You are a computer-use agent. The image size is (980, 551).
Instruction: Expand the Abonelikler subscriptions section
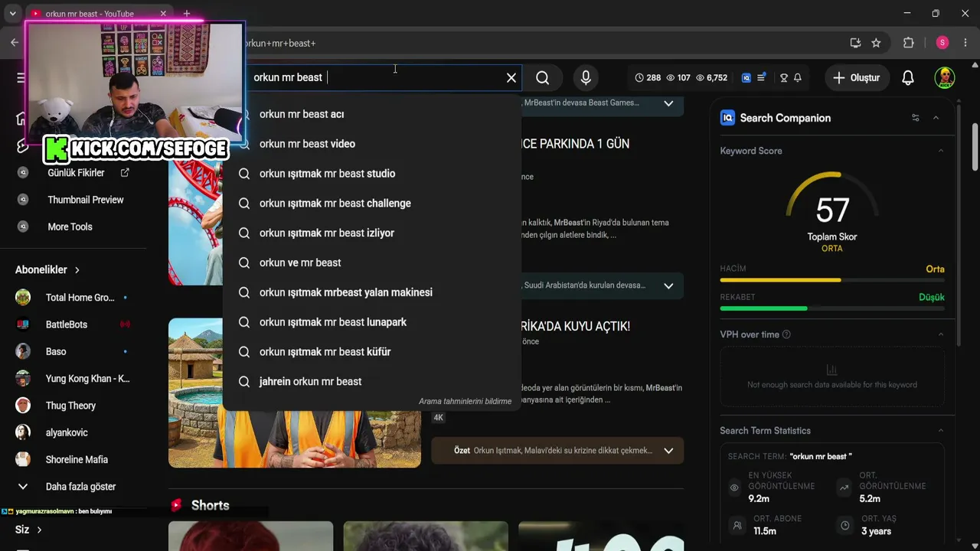47,269
